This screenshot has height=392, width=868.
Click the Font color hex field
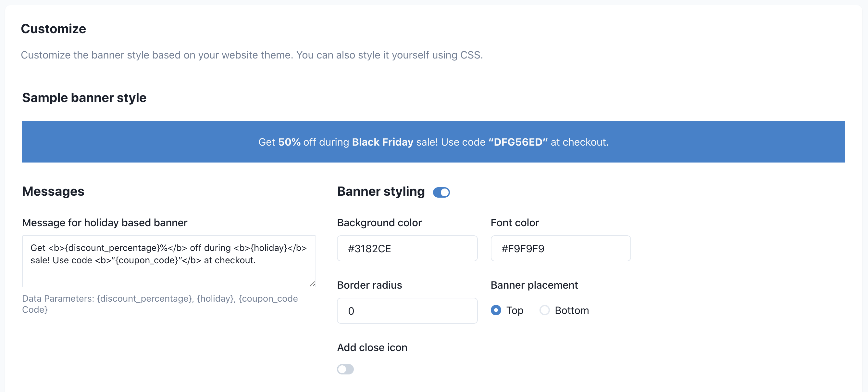pos(560,249)
